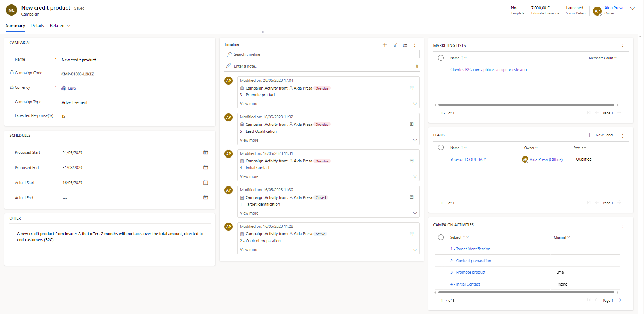Viewport: 644px width, 314px height.
Task: Open the Marketing Lists more commands menu
Action: [x=622, y=46]
